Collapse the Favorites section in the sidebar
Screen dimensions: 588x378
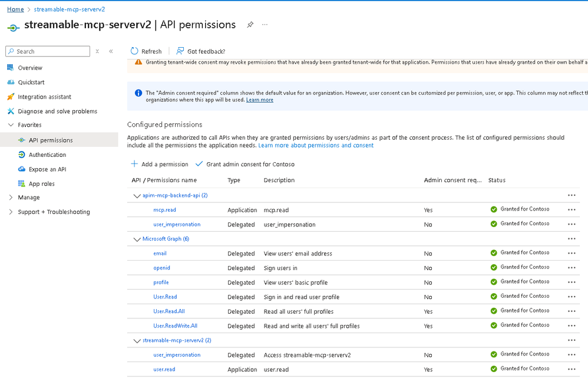coord(11,125)
